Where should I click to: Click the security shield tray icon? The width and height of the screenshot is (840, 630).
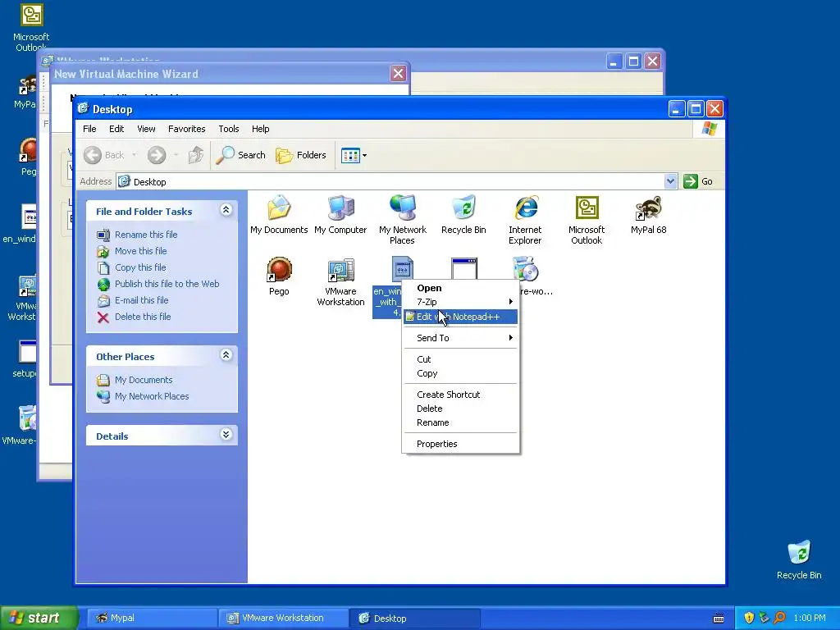pyautogui.click(x=749, y=619)
